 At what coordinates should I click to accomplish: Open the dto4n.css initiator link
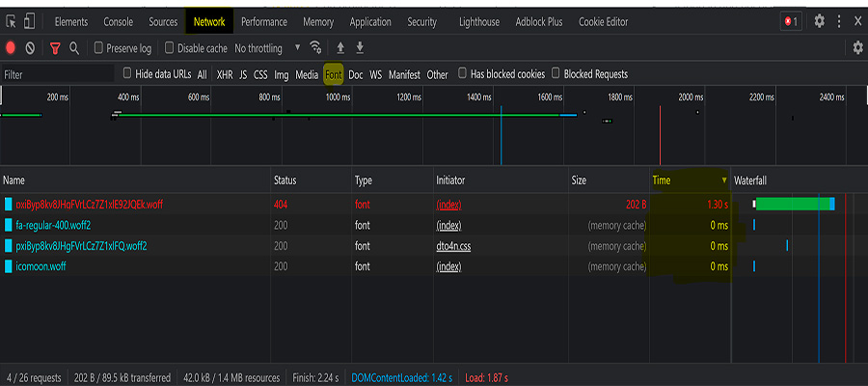pyautogui.click(x=453, y=246)
